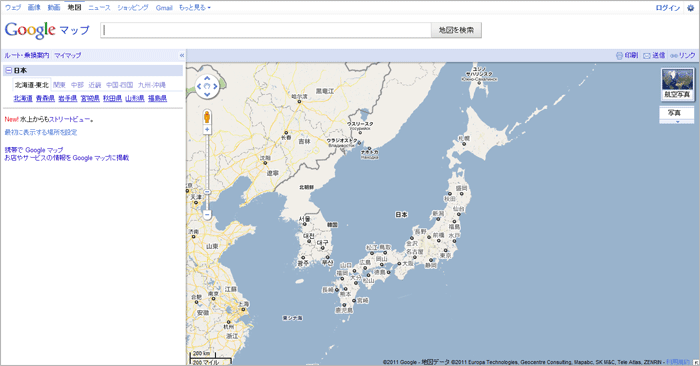Select the 関東 region tab
Screen dimensions: 700x366
(x=59, y=85)
